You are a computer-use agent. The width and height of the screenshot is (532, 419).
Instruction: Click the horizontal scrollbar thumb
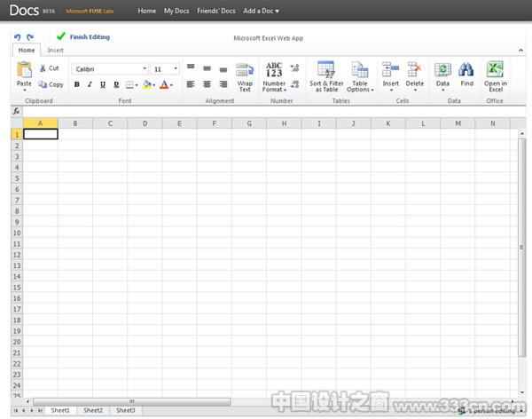tap(132, 401)
